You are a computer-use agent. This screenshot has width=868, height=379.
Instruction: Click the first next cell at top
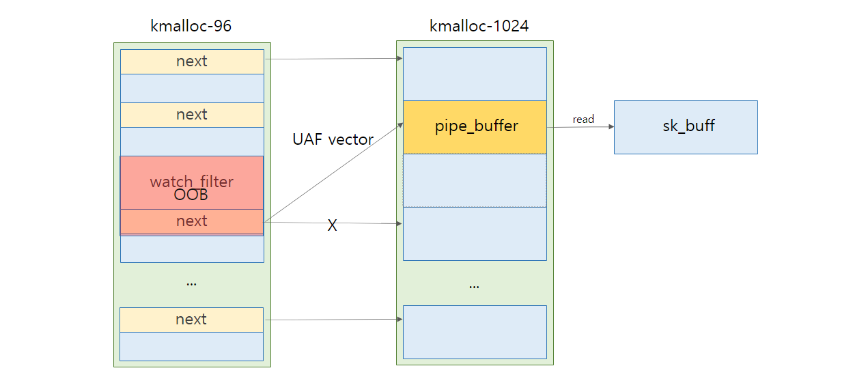[x=192, y=61]
